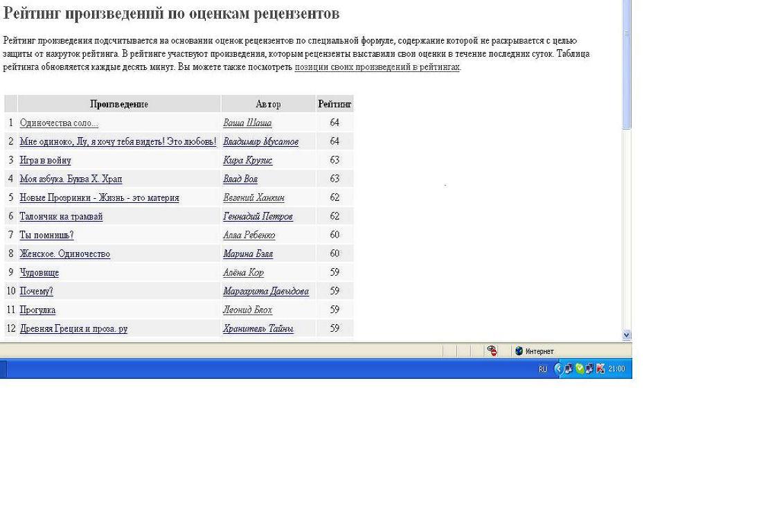Expand hidden tray icons with the arrow
777x532 pixels.
click(559, 369)
